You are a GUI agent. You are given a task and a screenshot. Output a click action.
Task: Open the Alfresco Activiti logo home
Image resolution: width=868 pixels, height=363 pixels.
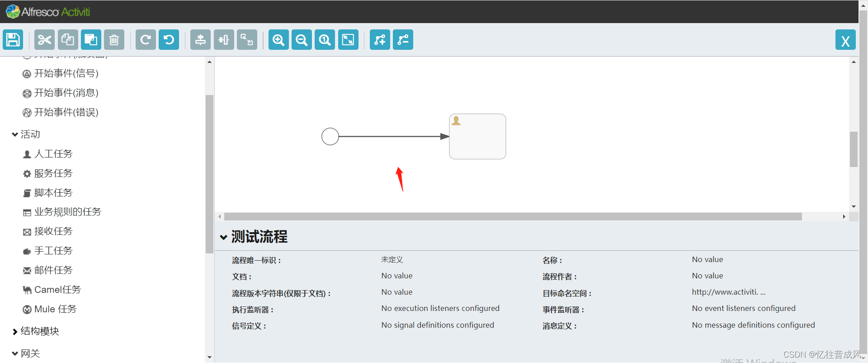[48, 12]
